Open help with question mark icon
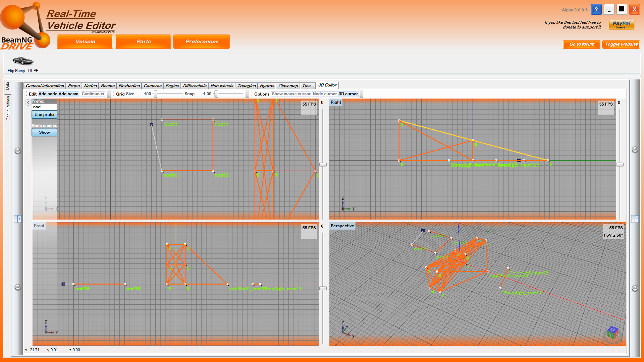This screenshot has width=644, height=362. [x=596, y=9]
